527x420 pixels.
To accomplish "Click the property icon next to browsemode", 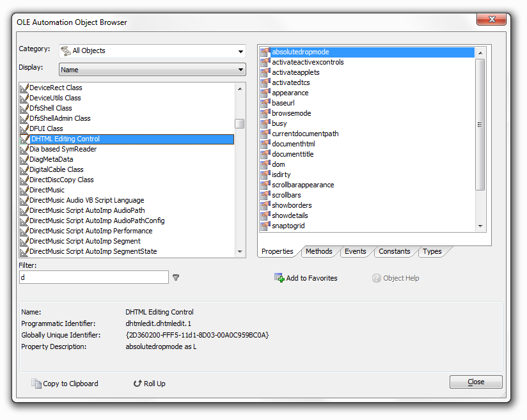I will tap(265, 114).
